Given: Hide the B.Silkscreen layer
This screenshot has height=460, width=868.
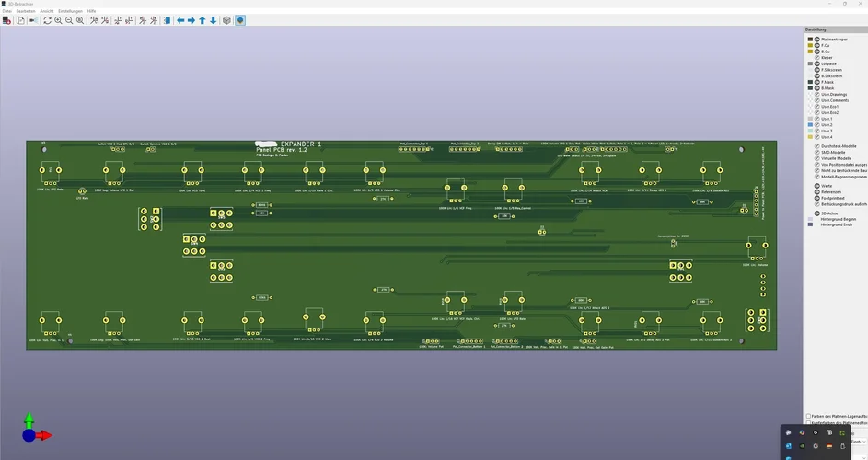Looking at the screenshot, I should (817, 75).
